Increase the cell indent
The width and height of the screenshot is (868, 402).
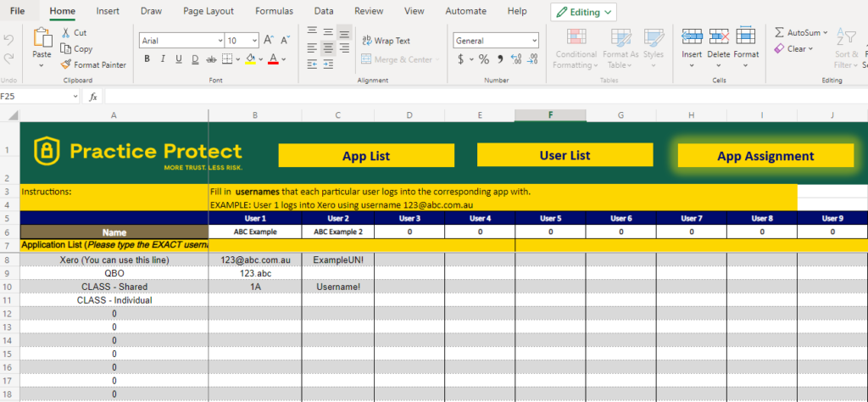[x=328, y=64]
